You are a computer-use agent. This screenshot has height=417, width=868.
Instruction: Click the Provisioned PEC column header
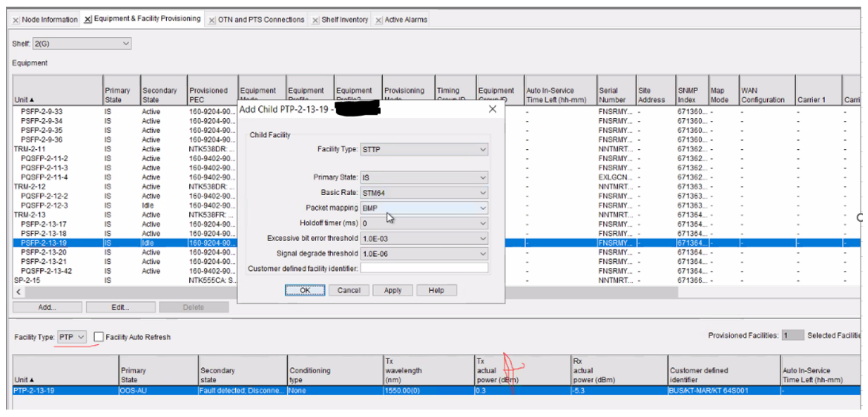click(212, 91)
